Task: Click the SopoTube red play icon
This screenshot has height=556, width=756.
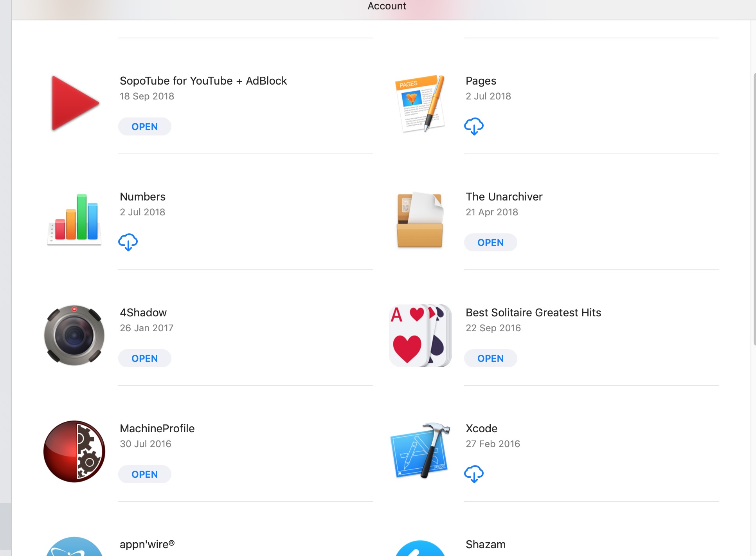Action: (x=74, y=103)
